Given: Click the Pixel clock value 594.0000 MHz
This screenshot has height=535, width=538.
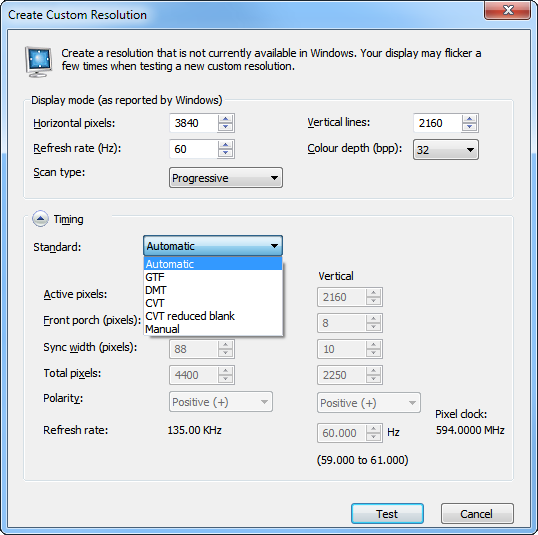Looking at the screenshot, I should (x=470, y=430).
